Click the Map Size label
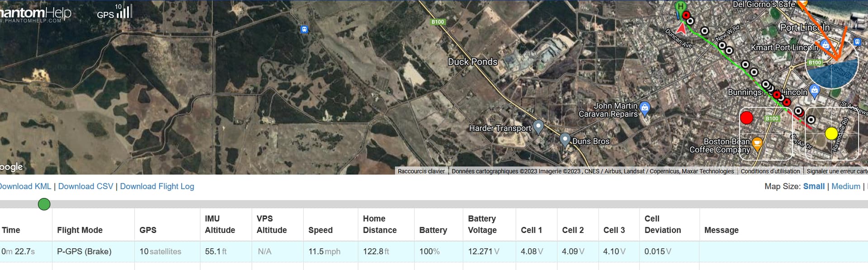The height and width of the screenshot is (270, 868). pos(783,186)
